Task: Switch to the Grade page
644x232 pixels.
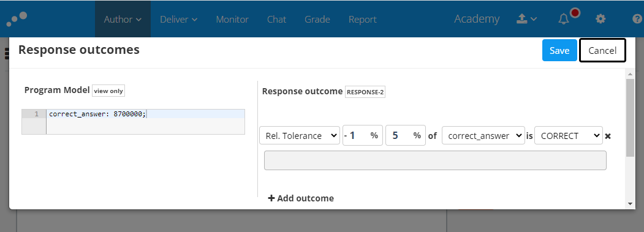Action: [317, 19]
